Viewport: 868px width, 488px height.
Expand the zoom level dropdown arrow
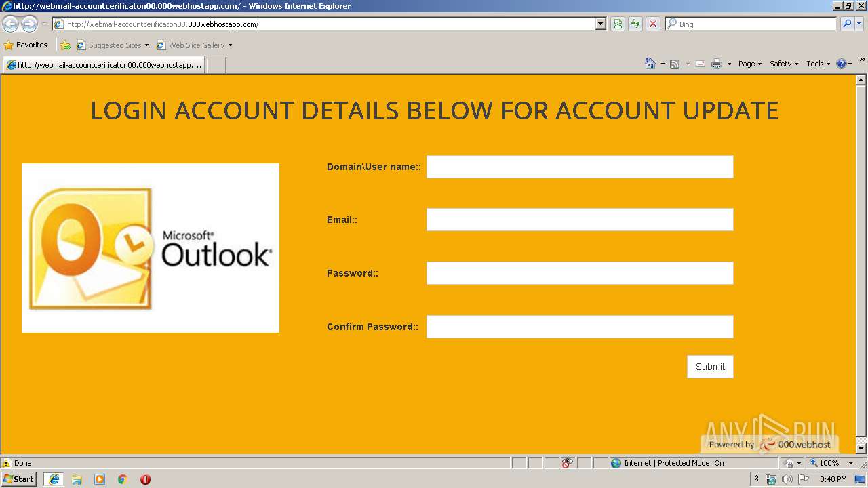pyautogui.click(x=850, y=463)
